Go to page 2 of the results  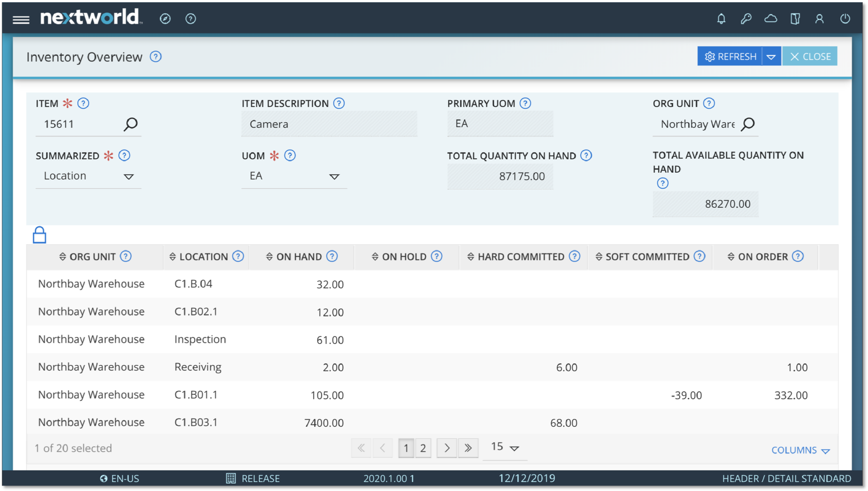click(423, 448)
